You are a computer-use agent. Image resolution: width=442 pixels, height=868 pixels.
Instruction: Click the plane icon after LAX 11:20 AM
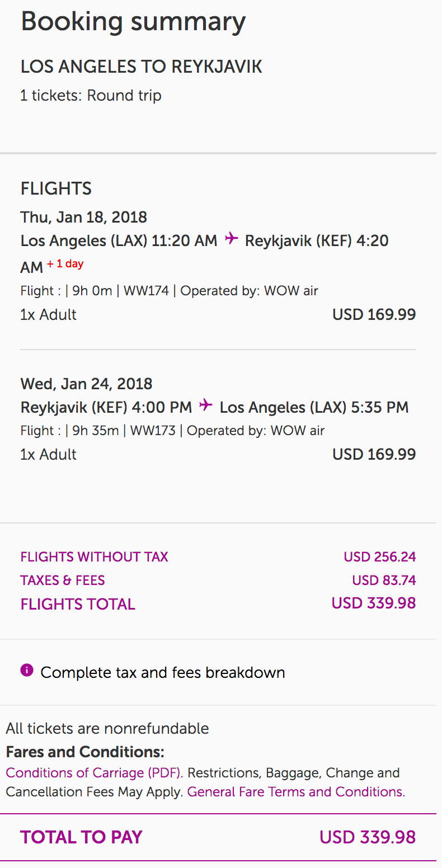pos(231,239)
